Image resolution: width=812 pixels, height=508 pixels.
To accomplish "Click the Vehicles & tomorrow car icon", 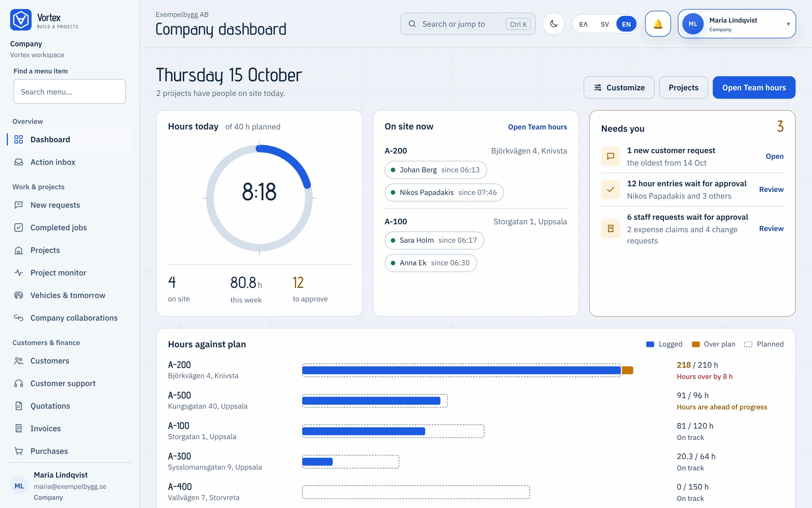I will tap(18, 295).
